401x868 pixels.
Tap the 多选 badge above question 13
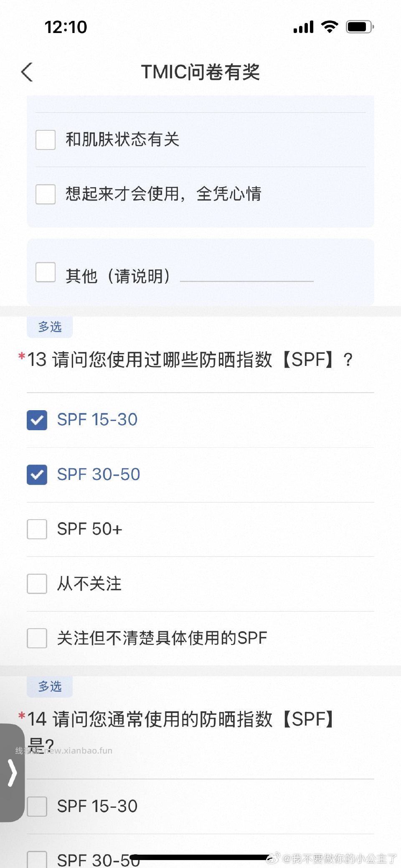[49, 327]
